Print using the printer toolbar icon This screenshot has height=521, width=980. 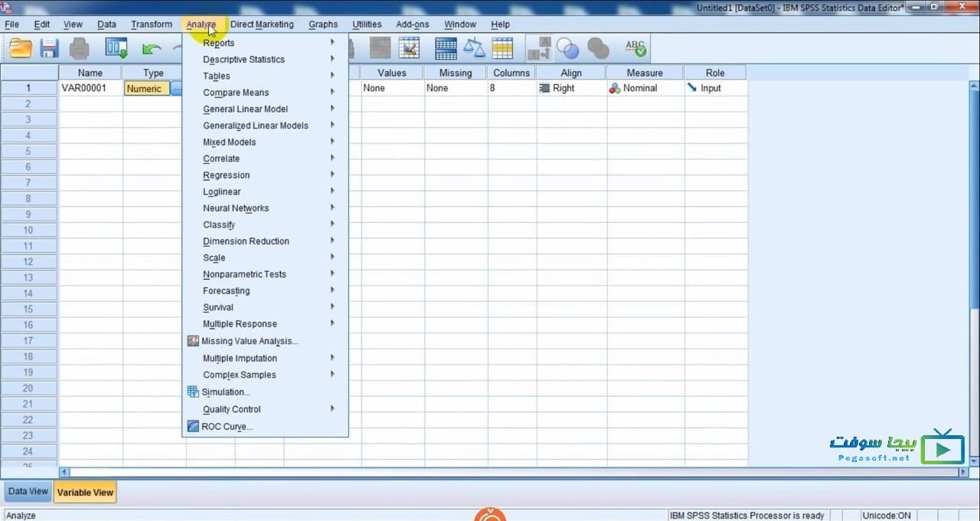tap(80, 48)
